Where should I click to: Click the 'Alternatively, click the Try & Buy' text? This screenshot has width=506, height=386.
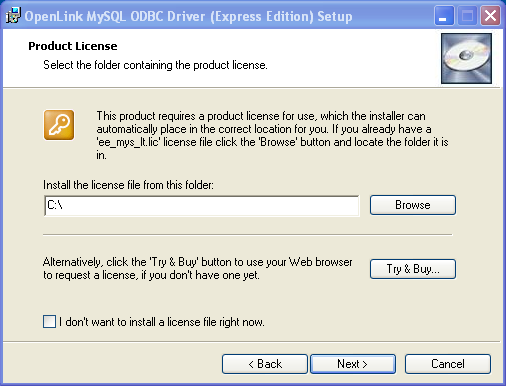(197, 269)
